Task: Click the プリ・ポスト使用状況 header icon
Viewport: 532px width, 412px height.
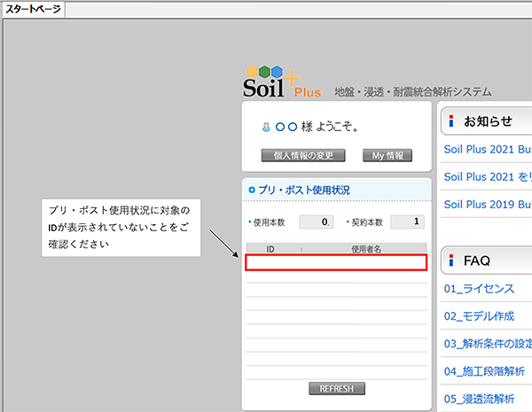Action: click(x=252, y=190)
